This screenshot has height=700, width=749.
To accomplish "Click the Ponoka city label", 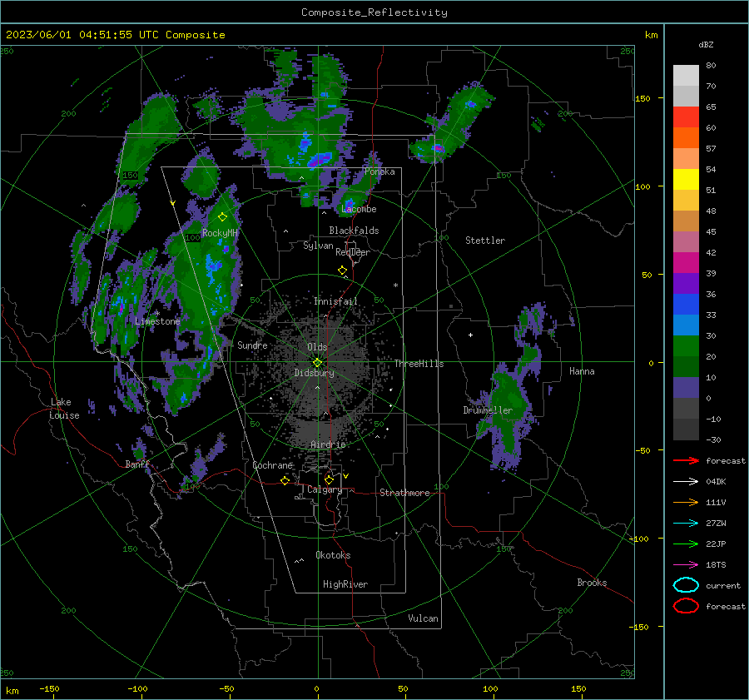I will pos(379,171).
